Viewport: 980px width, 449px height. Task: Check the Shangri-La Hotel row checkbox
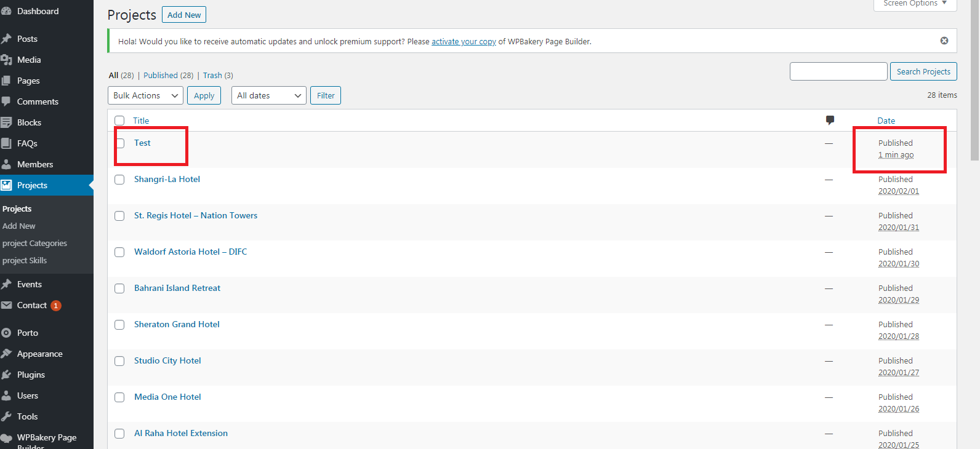(119, 180)
